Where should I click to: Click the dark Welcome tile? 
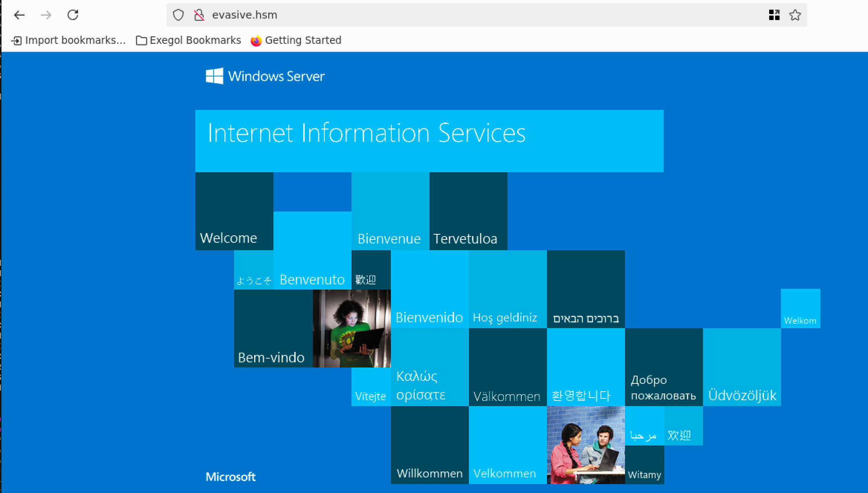(x=234, y=211)
